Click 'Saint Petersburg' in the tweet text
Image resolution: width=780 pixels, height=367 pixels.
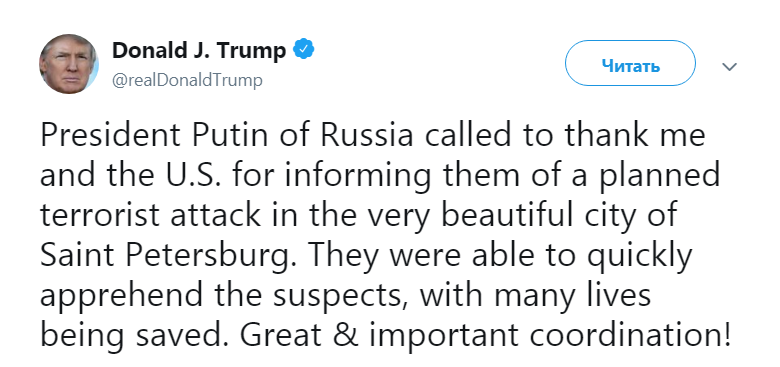pos(165,257)
